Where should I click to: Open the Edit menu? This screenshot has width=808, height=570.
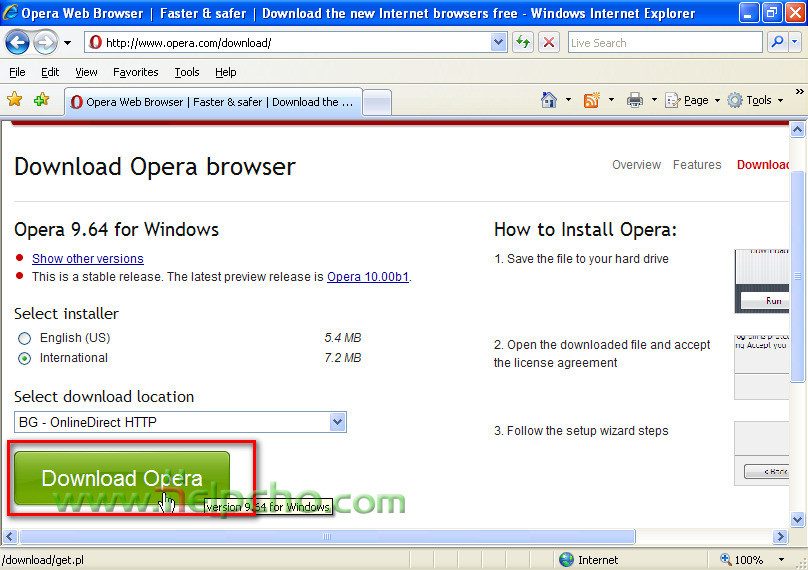[50, 72]
